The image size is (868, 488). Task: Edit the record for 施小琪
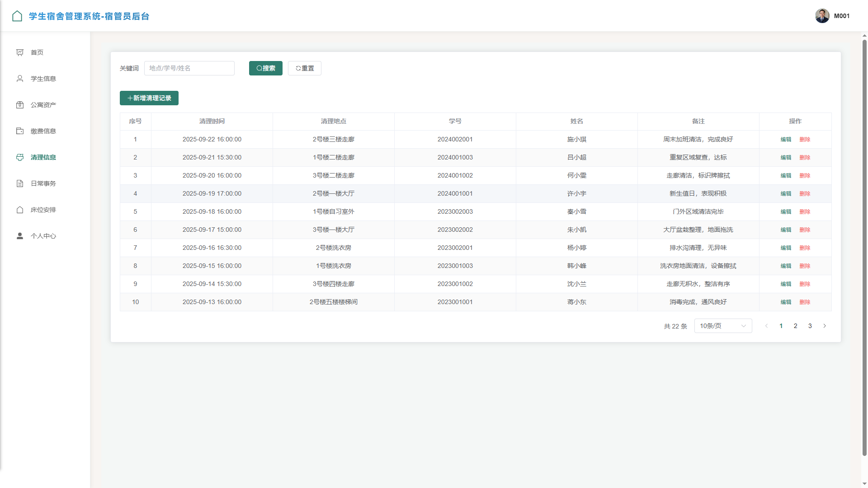(786, 140)
